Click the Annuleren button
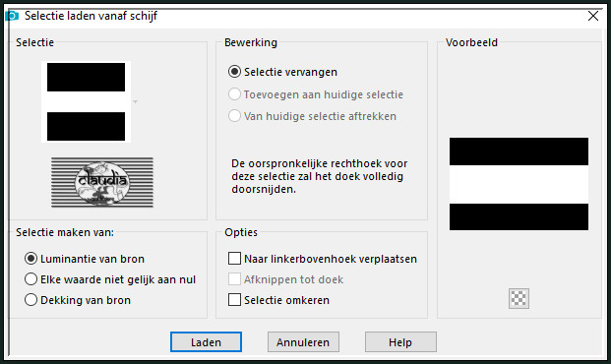The width and height of the screenshot is (611, 364). (303, 341)
